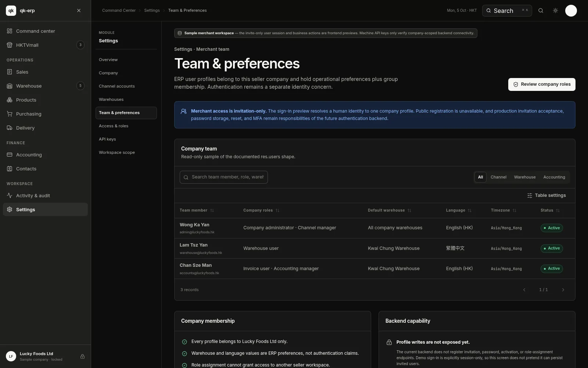Click the Warehouse building icon
The width and height of the screenshot is (588, 368).
click(x=10, y=86)
